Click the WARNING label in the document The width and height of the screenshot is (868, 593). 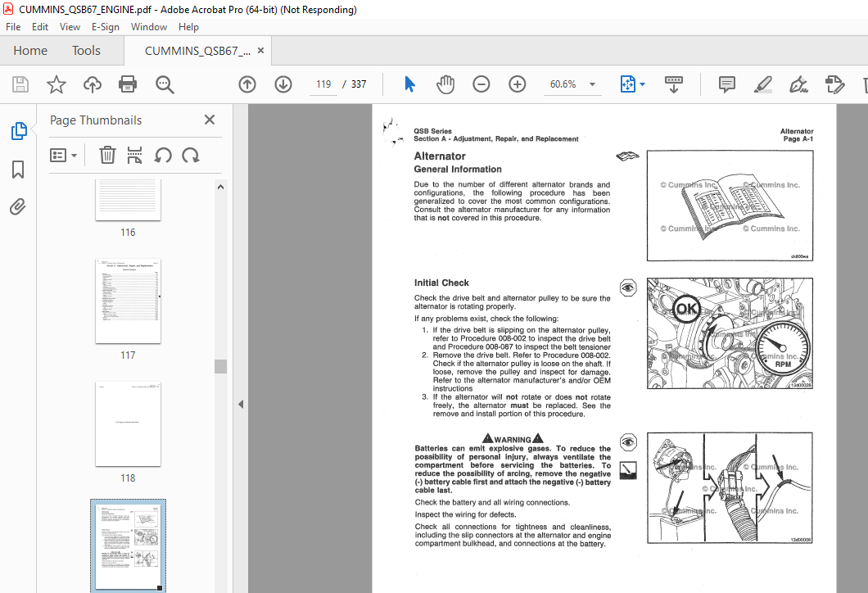[x=513, y=439]
